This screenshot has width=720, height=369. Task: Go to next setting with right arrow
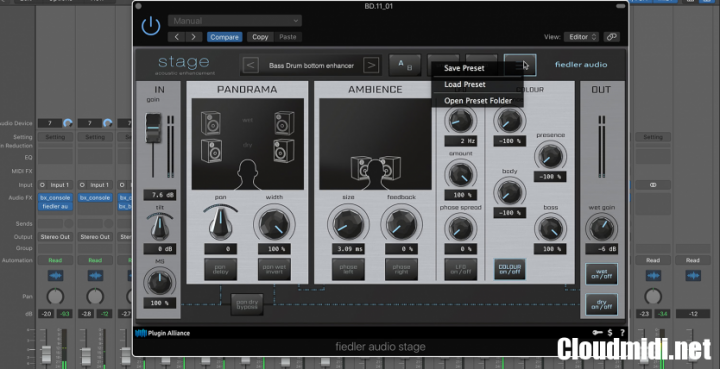click(x=194, y=37)
